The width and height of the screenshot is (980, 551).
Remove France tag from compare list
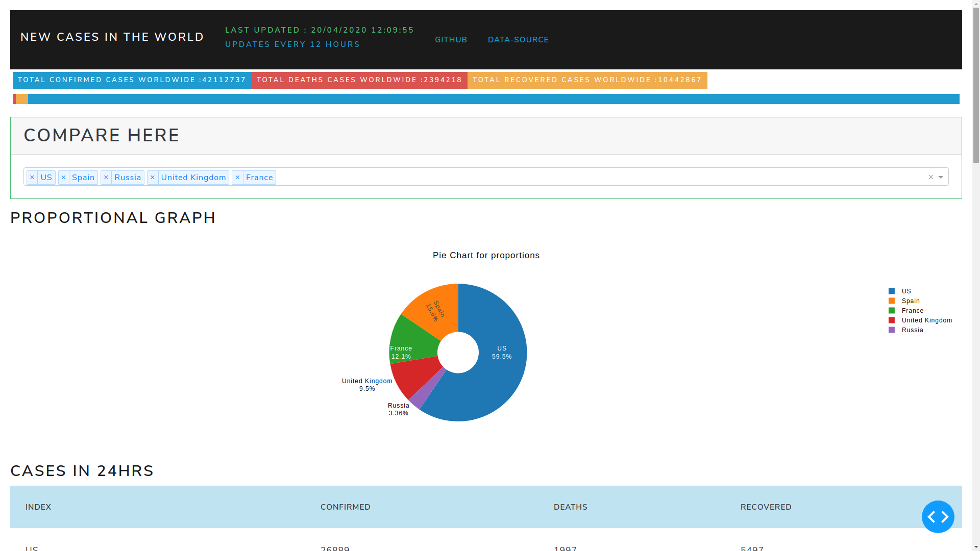pyautogui.click(x=237, y=178)
